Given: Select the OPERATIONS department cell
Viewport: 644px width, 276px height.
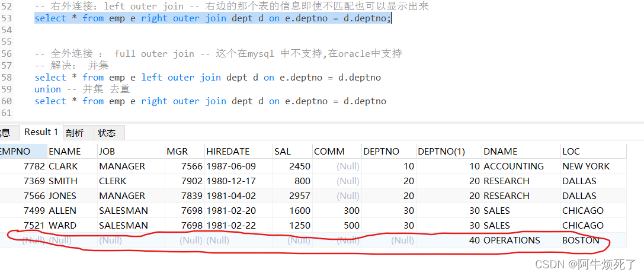Looking at the screenshot, I should pyautogui.click(x=521, y=240).
